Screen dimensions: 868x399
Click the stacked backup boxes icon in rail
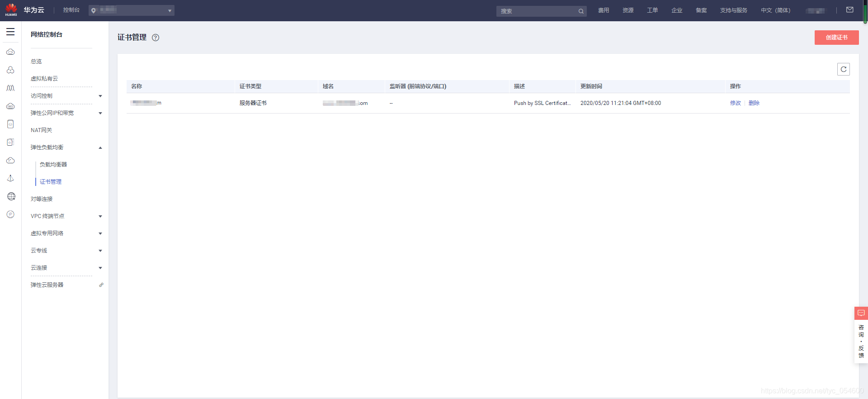(10, 142)
